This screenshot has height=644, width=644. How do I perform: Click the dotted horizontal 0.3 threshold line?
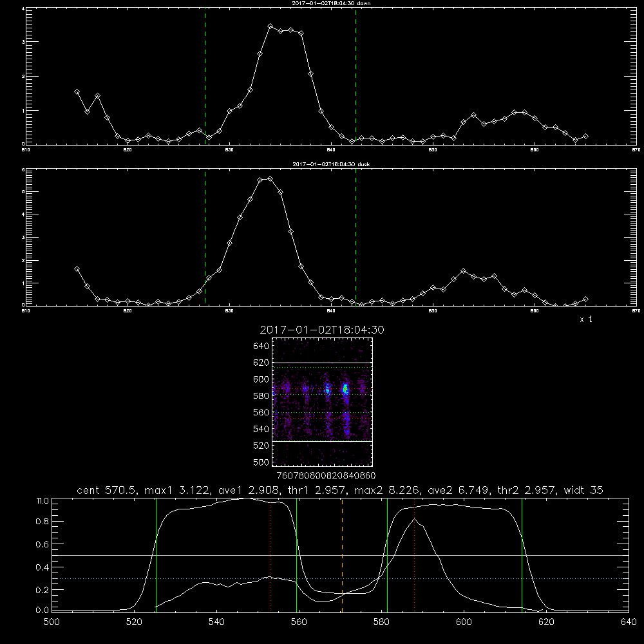[341, 578]
